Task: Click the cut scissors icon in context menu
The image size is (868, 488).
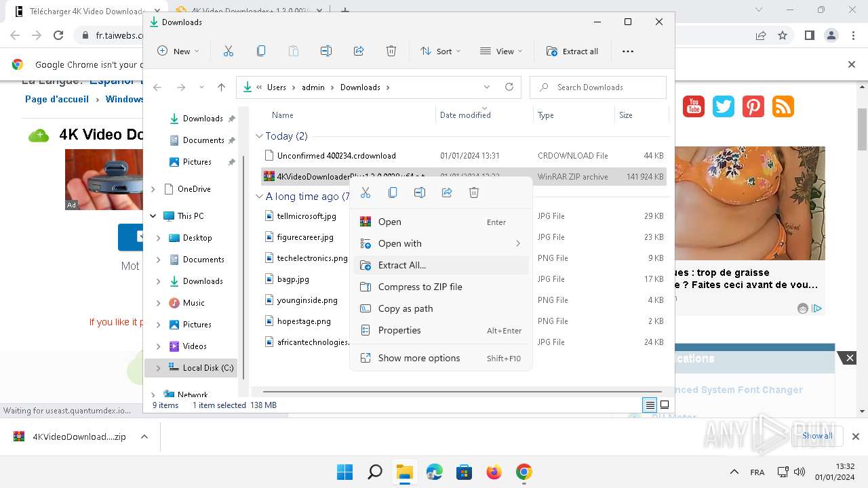Action: 366,192
